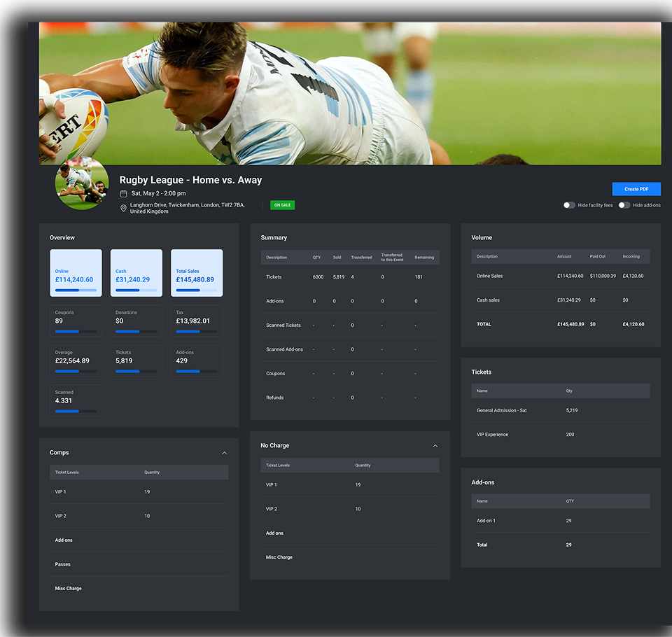Click the calendar icon beside event date
Image resolution: width=672 pixels, height=637 pixels.
click(123, 193)
